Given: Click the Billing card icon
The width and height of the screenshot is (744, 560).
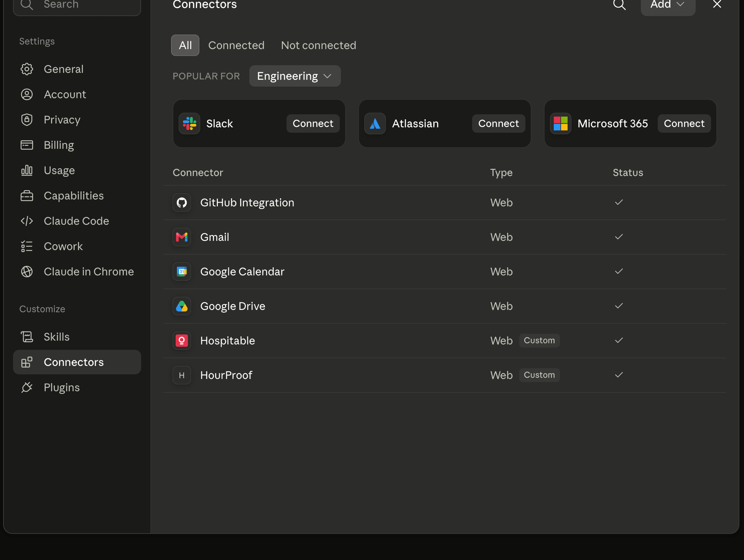Looking at the screenshot, I should coord(27,145).
